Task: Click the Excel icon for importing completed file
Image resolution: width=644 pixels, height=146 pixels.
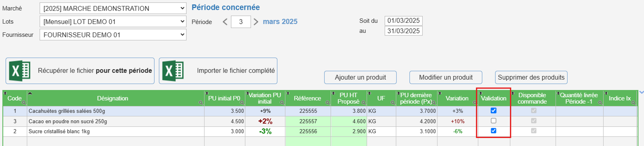Action: [173, 71]
